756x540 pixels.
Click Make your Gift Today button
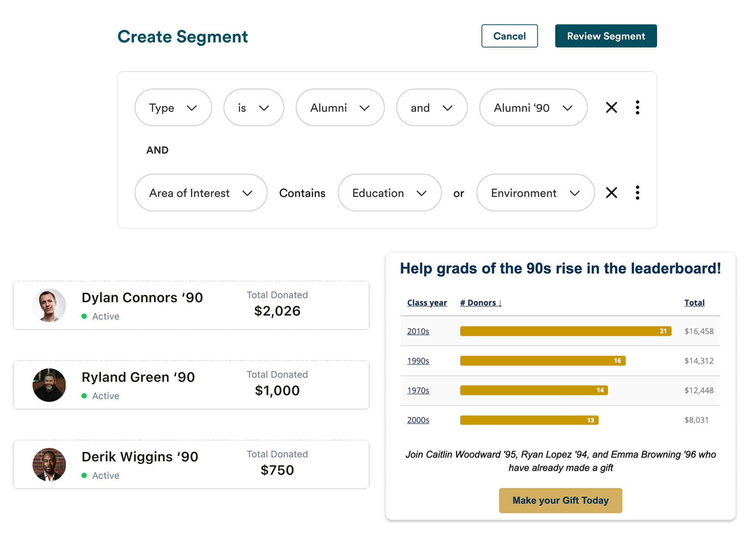560,501
